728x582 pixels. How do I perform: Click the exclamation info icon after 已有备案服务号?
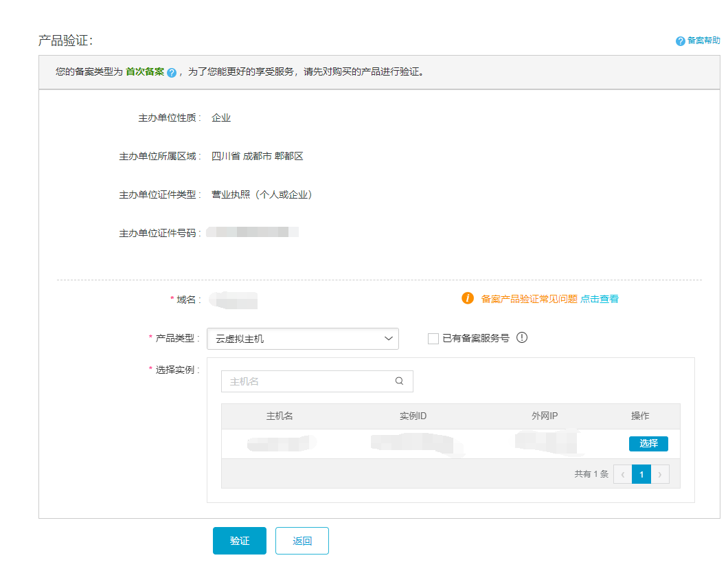(522, 337)
